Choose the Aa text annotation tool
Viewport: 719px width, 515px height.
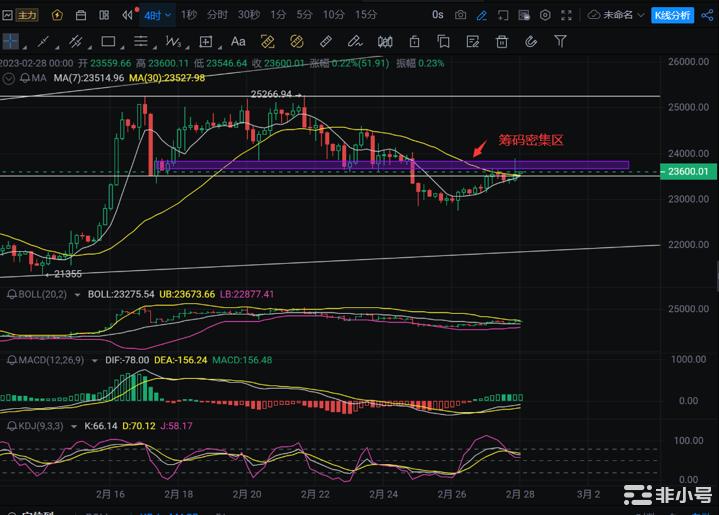tap(238, 42)
